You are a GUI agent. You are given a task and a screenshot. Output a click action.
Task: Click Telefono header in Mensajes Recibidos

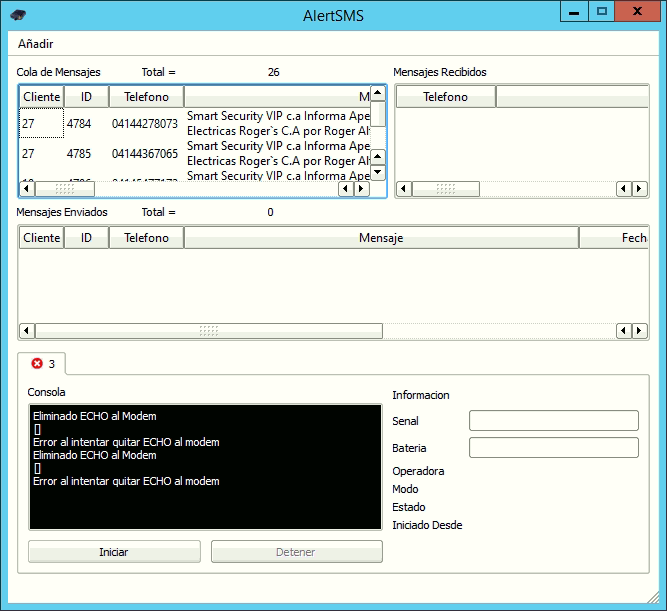click(445, 97)
